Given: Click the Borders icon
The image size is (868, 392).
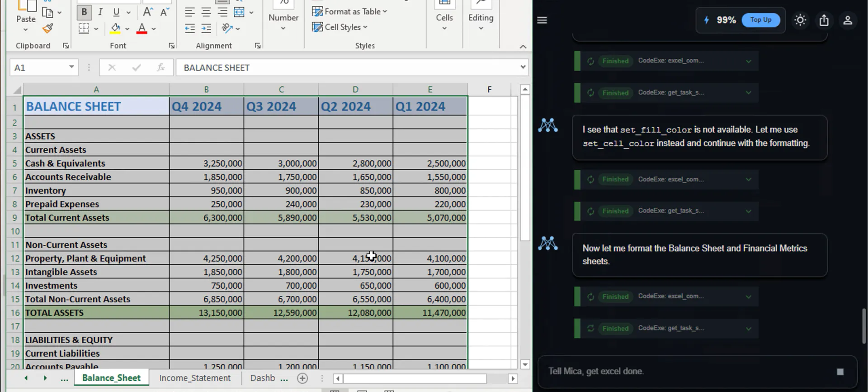Looking at the screenshot, I should [84, 29].
